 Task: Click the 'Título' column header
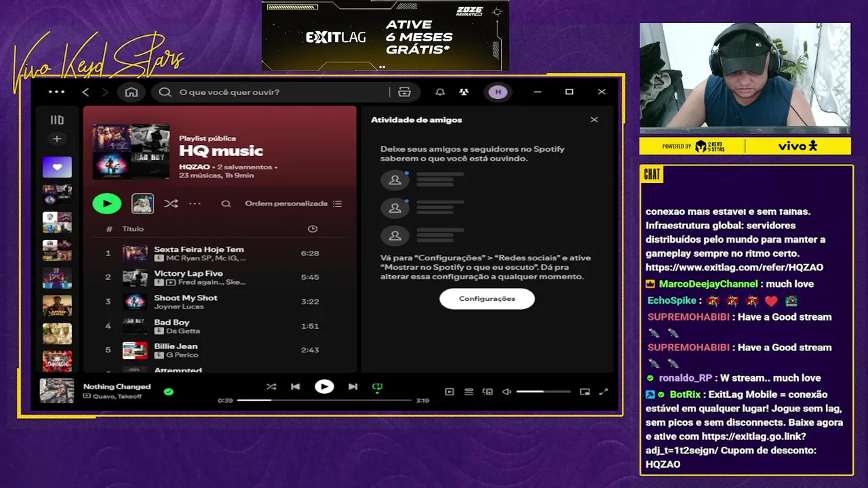133,229
